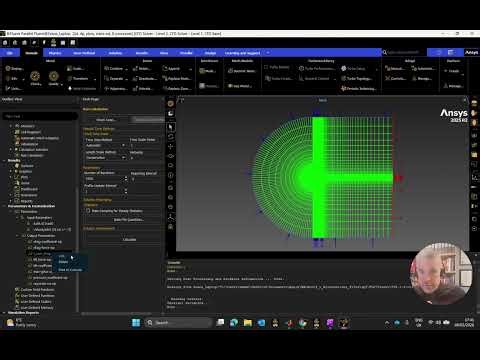The height and width of the screenshot is (360, 480).
Task: Click the Mesh Check icon
Action: (x=35, y=78)
